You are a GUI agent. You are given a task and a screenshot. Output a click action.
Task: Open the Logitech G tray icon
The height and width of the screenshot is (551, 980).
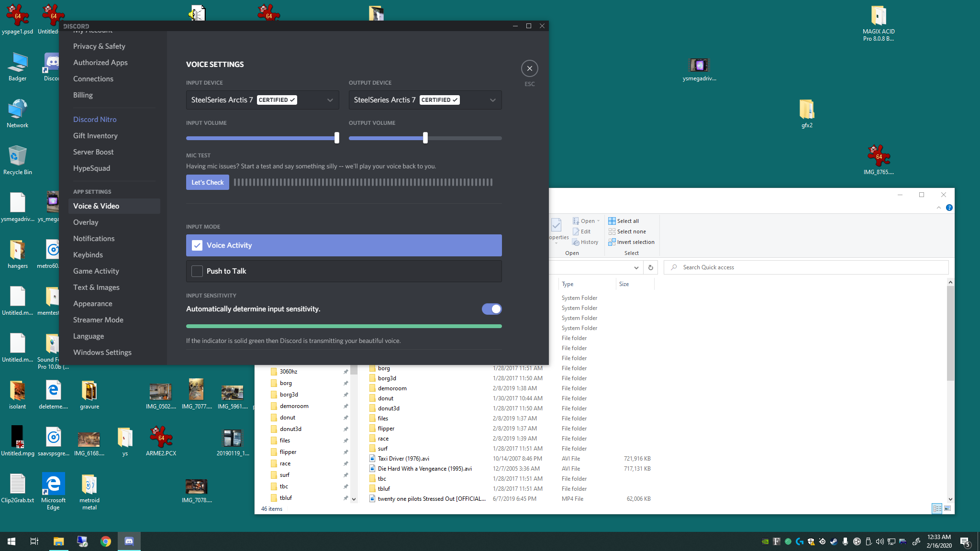tap(799, 541)
